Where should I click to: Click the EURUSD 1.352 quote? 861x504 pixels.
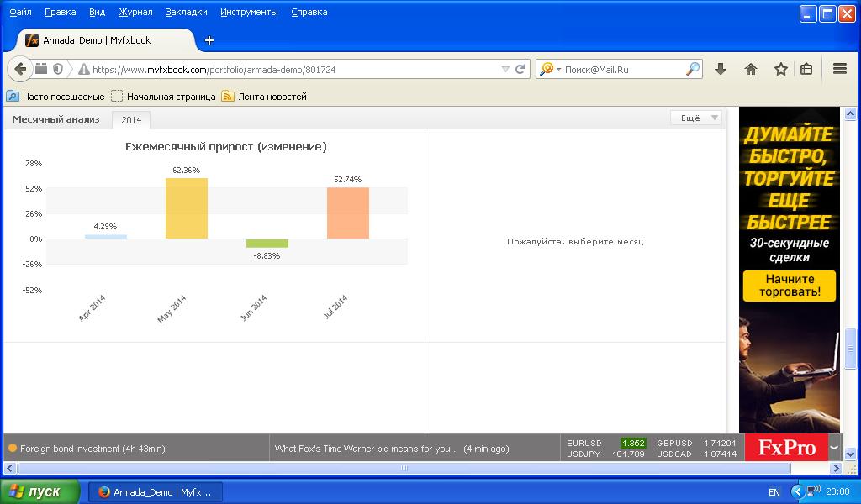tap(605, 444)
